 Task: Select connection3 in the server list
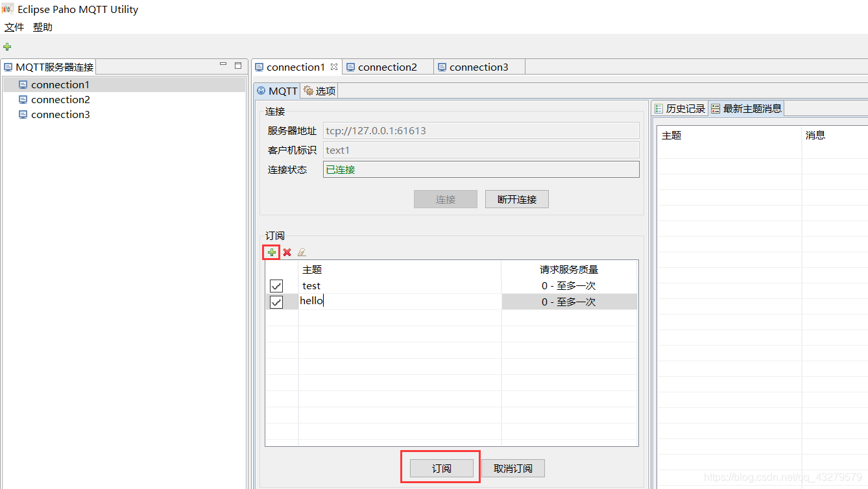tap(124, 114)
